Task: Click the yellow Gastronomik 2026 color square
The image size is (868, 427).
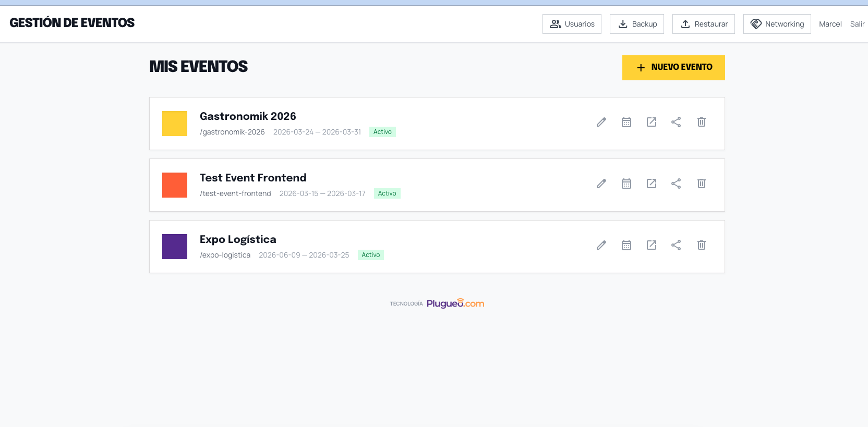Action: (175, 124)
